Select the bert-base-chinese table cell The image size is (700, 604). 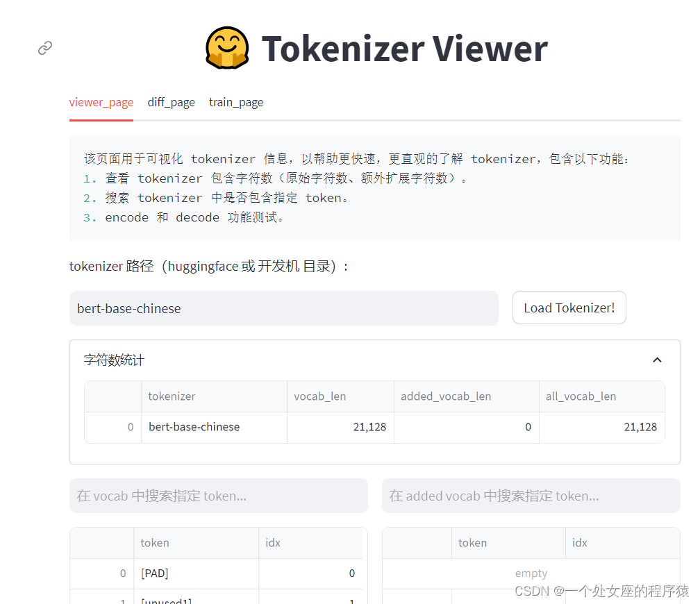[x=193, y=428]
